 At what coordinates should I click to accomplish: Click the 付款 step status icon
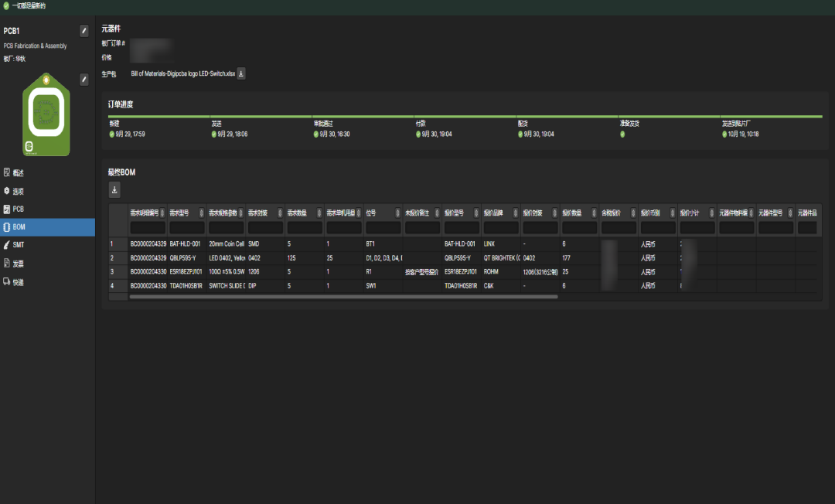click(418, 134)
